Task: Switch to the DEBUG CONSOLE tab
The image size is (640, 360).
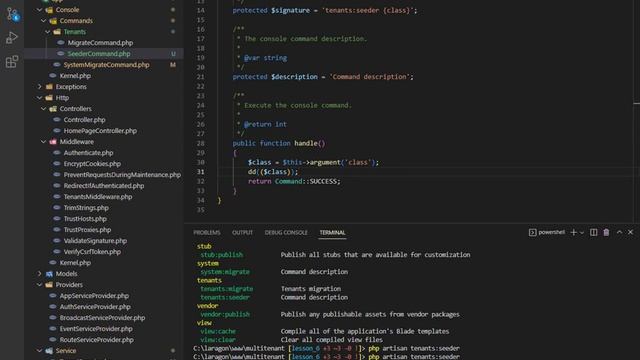Action: click(x=286, y=233)
